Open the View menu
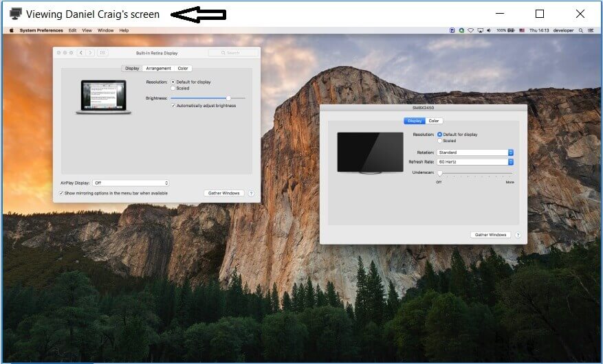Image resolution: width=603 pixels, height=364 pixels. pos(87,30)
